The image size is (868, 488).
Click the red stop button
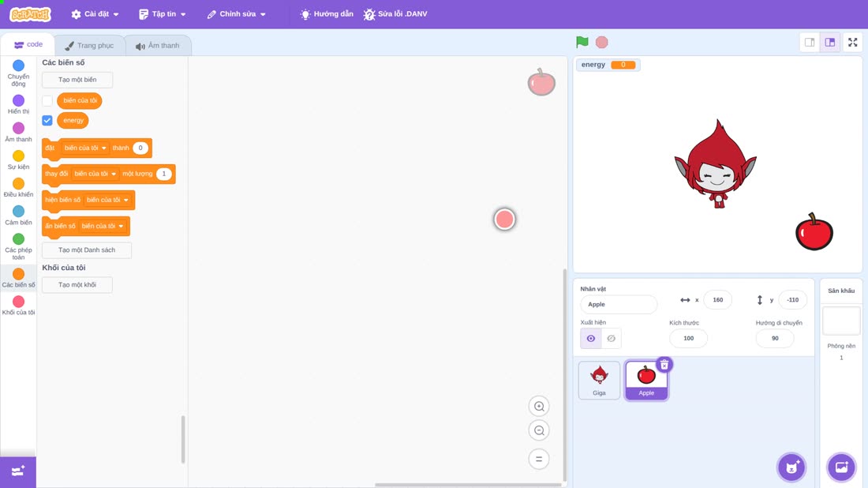(602, 42)
